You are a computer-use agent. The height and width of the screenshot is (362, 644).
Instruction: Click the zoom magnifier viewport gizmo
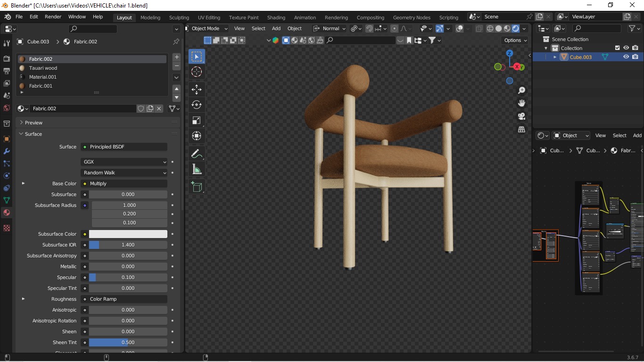(x=521, y=90)
